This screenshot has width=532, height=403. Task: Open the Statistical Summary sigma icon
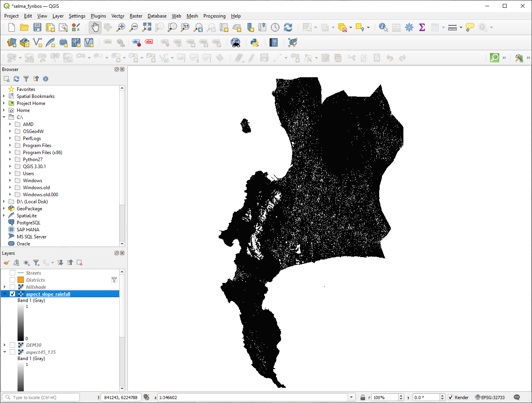(x=422, y=27)
